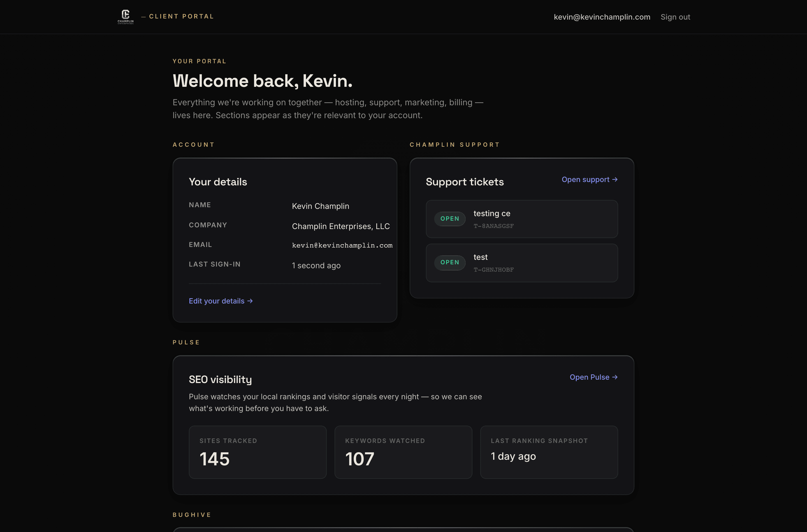Click the '1 day ago' snapshot value
The image size is (807, 532).
coord(513,456)
